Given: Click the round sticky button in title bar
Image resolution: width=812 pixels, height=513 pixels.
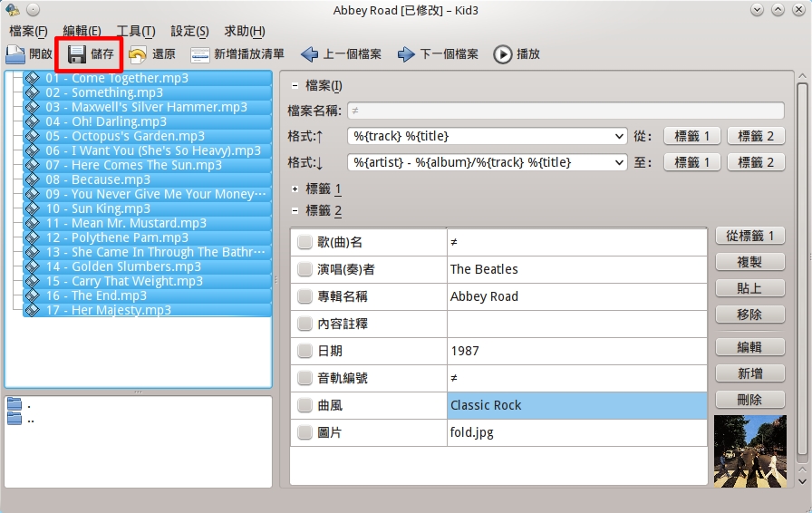Looking at the screenshot, I should point(33,9).
